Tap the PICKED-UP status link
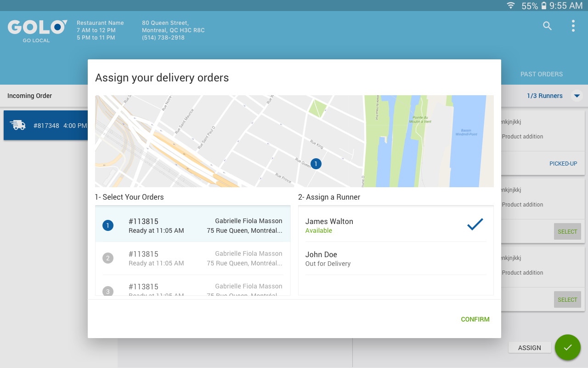This screenshot has width=588, height=368. tap(563, 164)
